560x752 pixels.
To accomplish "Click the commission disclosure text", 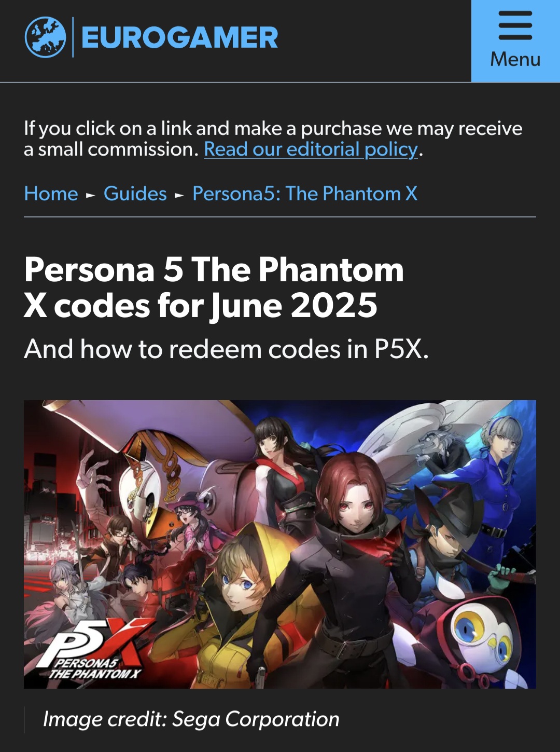I will click(273, 139).
